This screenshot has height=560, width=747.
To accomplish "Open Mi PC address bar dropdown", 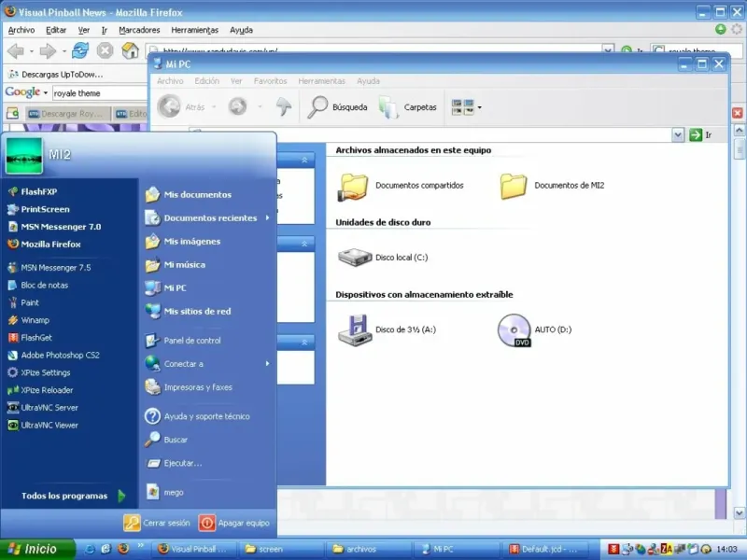I will (x=678, y=134).
